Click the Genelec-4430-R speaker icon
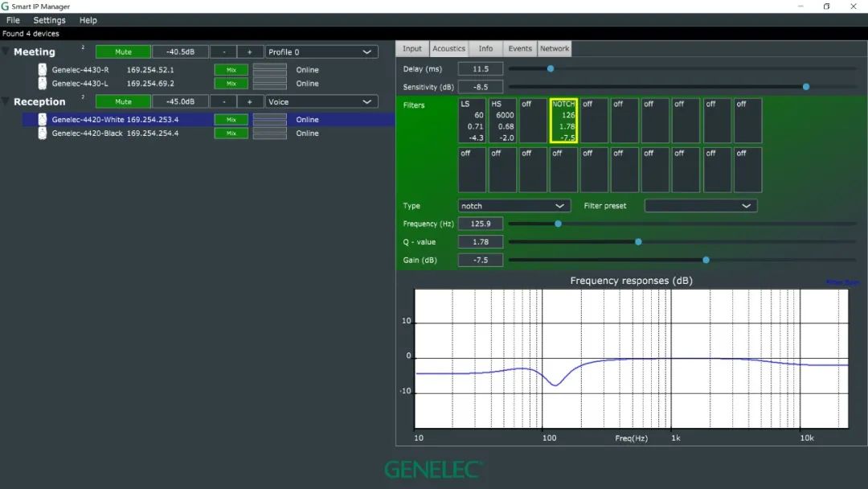 (x=42, y=70)
